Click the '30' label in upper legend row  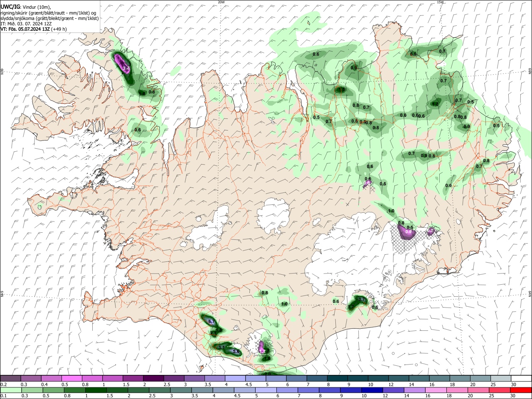514,384
